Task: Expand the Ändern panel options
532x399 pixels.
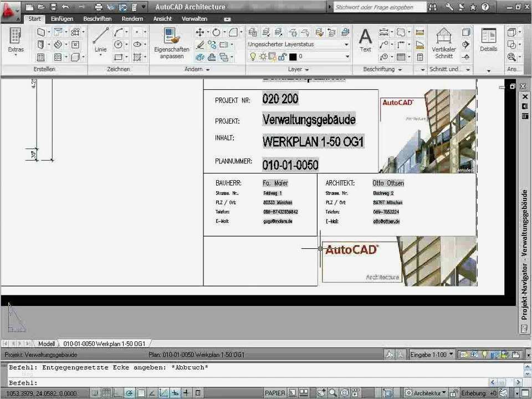Action: (x=207, y=69)
